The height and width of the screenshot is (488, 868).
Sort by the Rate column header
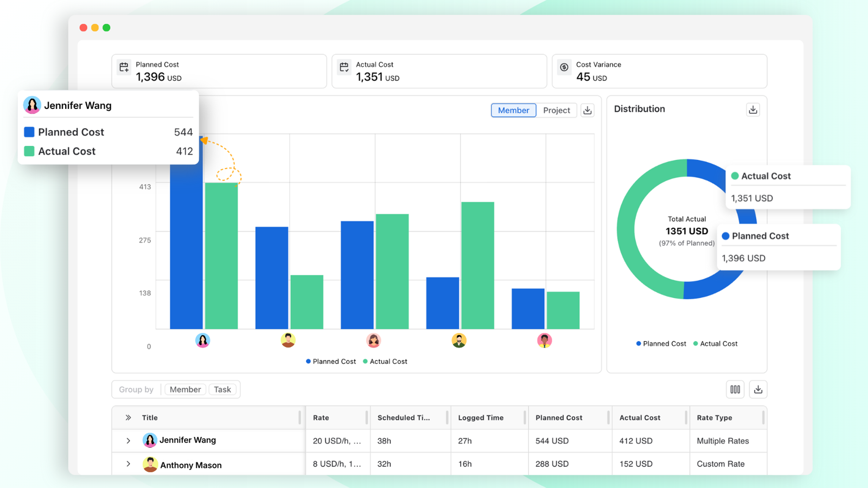[321, 418]
